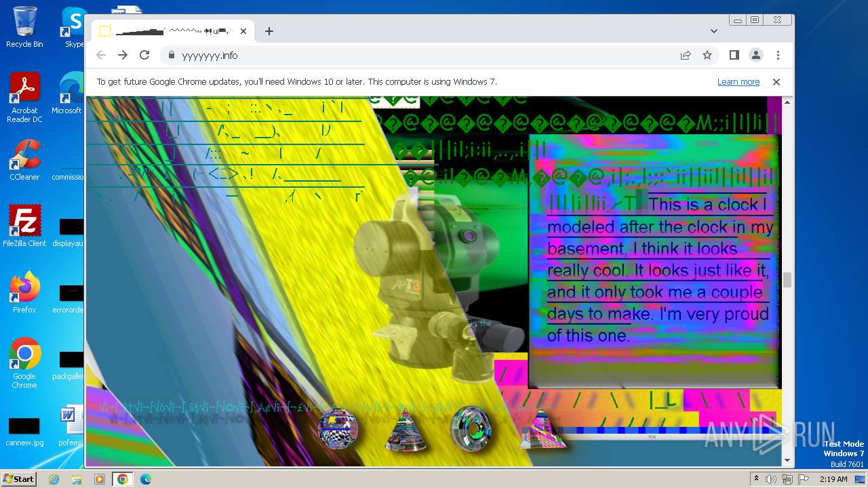Image resolution: width=868 pixels, height=488 pixels.
Task: Open the Recycle Bin desktop icon
Action: pos(24,27)
